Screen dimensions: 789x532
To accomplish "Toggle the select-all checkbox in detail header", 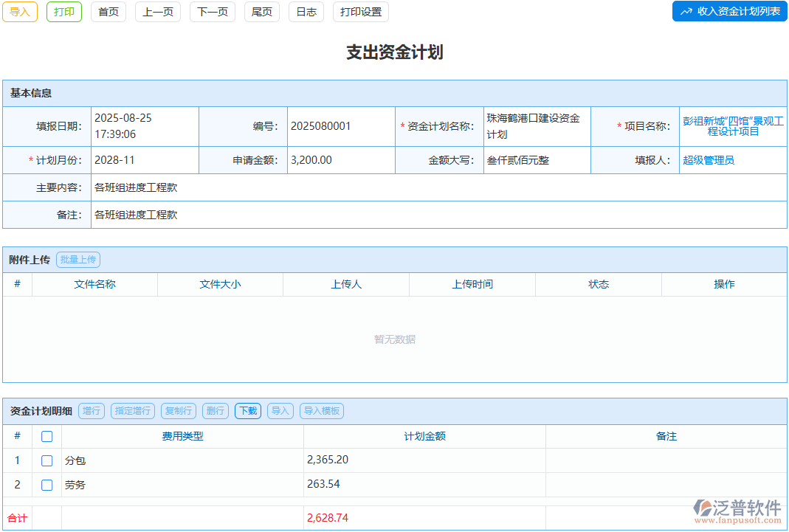I will coord(47,436).
